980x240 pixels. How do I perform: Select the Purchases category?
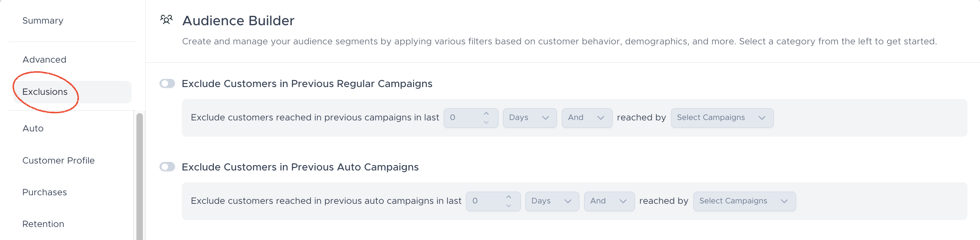tap(45, 192)
